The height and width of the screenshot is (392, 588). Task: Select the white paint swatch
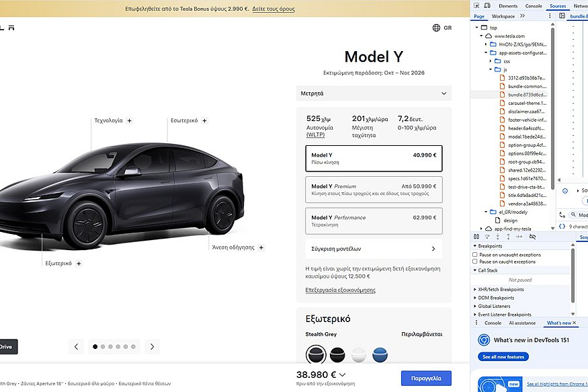(x=358, y=354)
